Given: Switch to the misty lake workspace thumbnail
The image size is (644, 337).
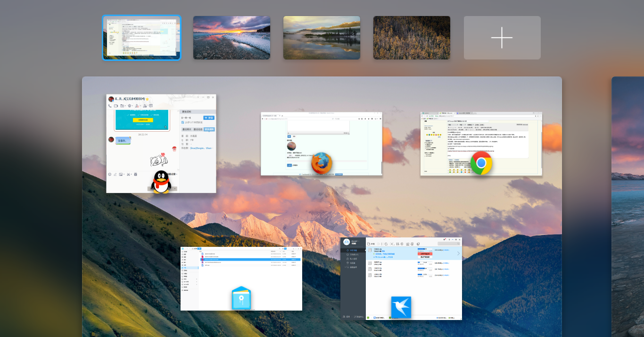Looking at the screenshot, I should click(322, 38).
